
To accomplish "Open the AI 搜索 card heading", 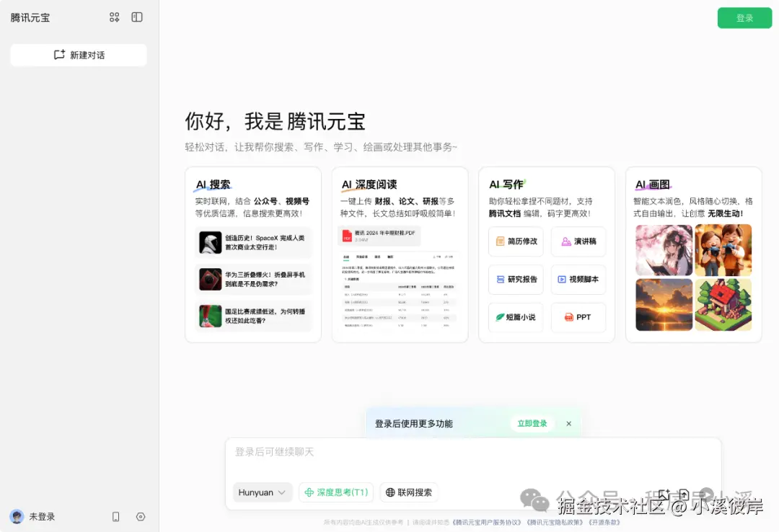I will tap(213, 185).
